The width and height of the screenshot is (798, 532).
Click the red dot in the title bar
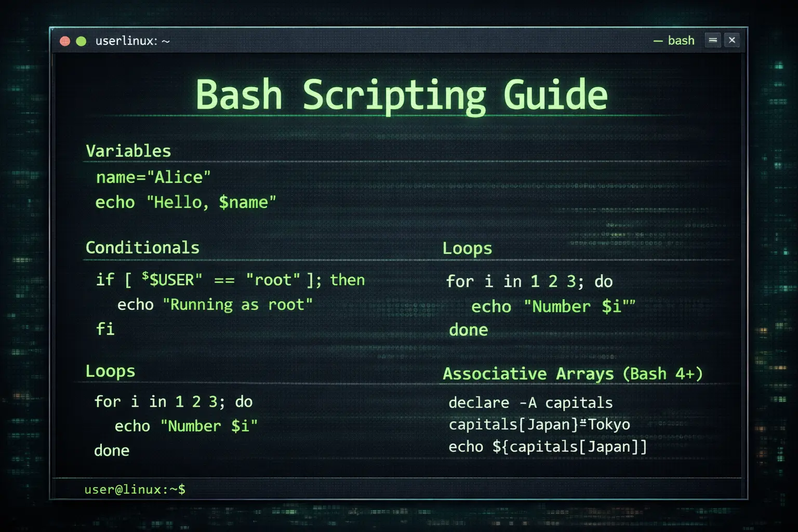point(65,41)
